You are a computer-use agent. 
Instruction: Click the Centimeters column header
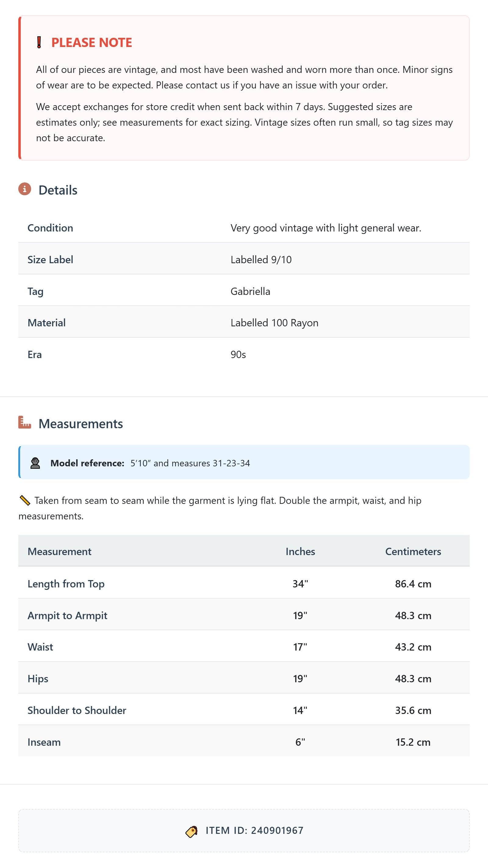[413, 551]
